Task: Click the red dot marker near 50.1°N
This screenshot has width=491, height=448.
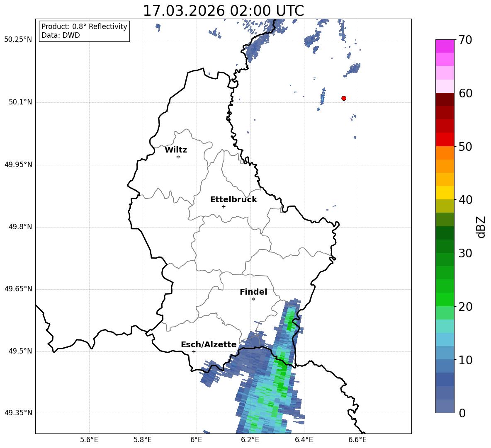Action: pyautogui.click(x=344, y=98)
